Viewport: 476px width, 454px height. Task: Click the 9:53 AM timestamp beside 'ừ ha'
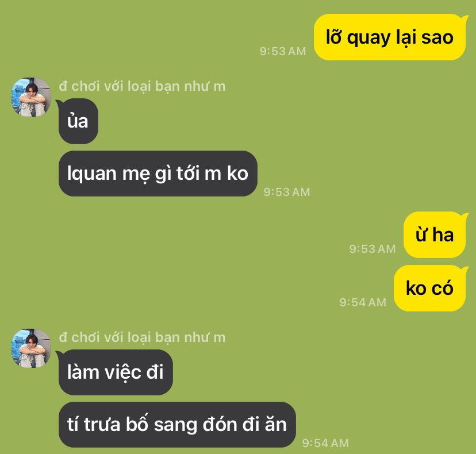373,249
